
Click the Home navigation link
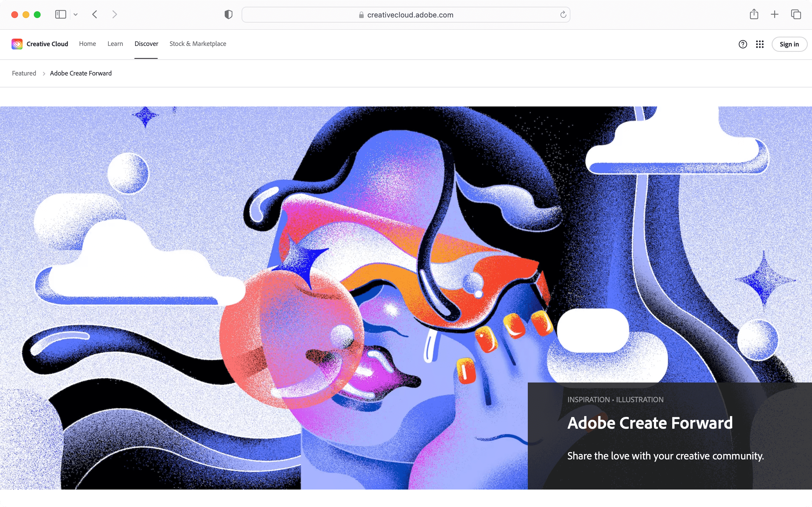click(87, 43)
